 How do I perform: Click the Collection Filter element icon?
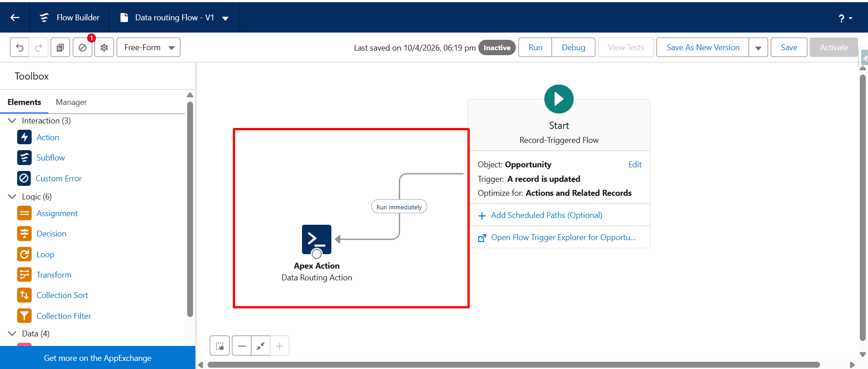[x=24, y=316]
